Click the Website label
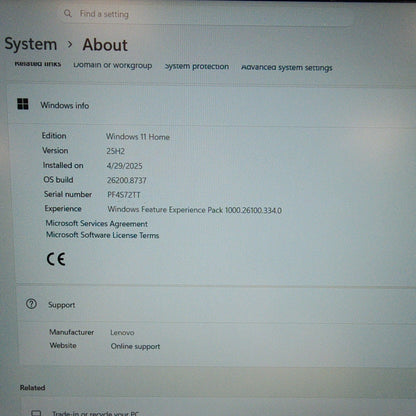This screenshot has height=416, width=416. [x=63, y=345]
